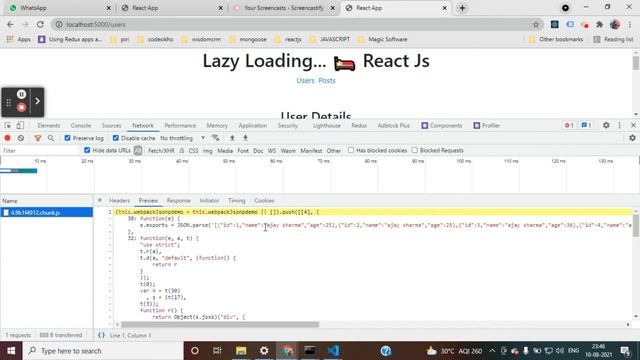Filter requests by Img type
This screenshot has height=360, width=640.
pos(207,151)
